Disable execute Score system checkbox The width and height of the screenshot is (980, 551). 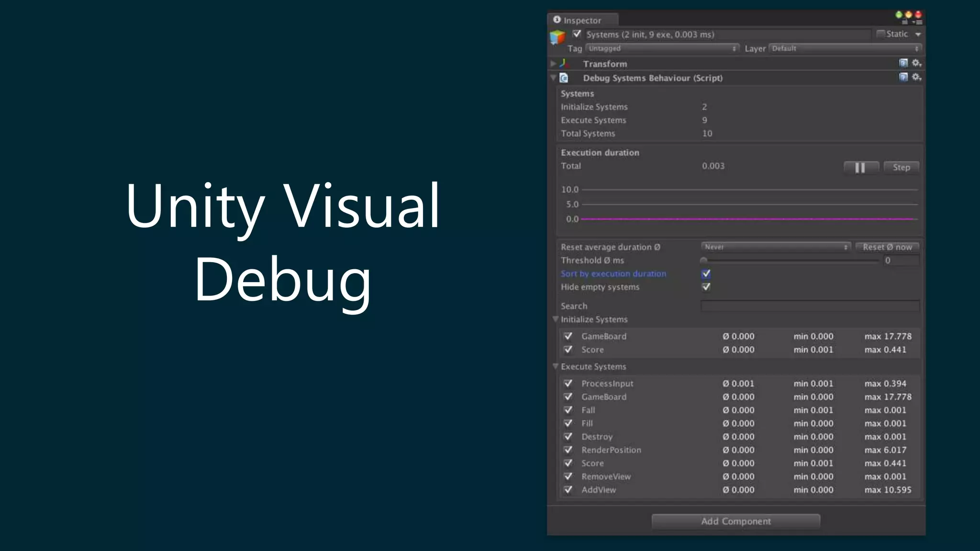[568, 463]
